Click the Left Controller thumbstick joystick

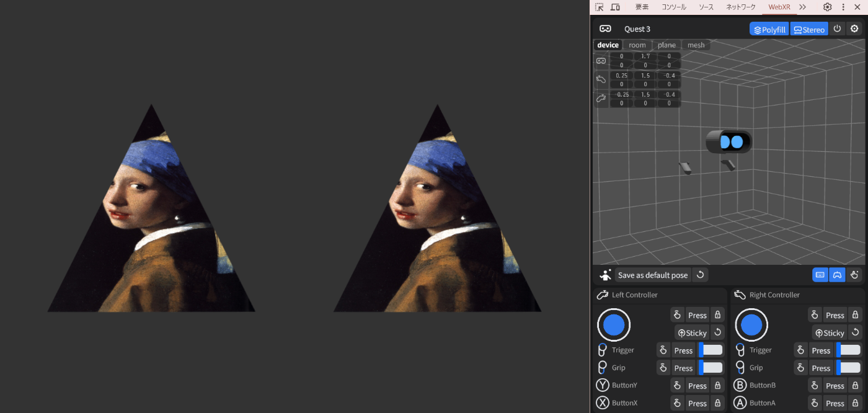pyautogui.click(x=614, y=324)
